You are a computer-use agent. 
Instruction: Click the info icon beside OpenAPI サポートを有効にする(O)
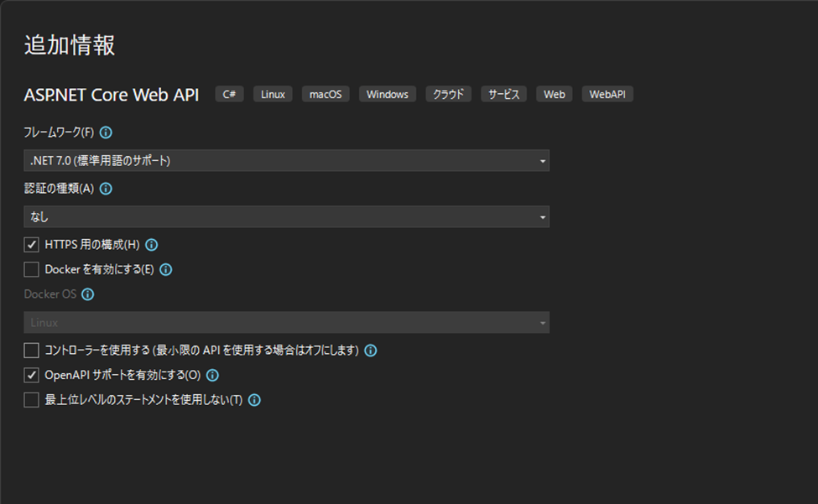click(213, 375)
